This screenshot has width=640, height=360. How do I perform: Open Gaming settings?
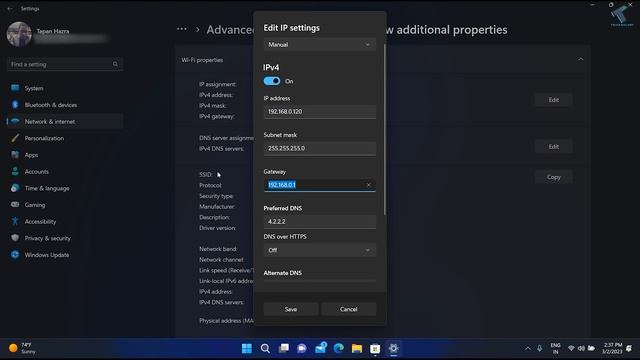tap(65, 205)
